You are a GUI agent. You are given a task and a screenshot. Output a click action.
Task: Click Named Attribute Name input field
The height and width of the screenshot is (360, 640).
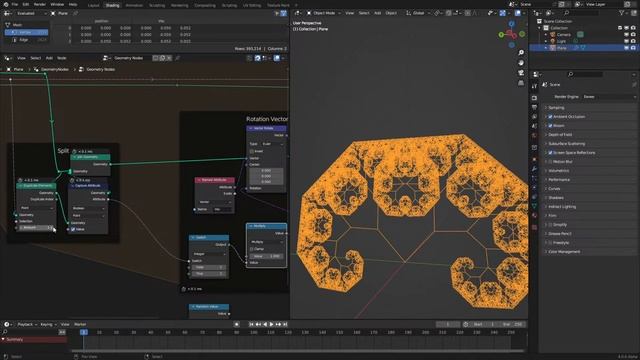(x=223, y=209)
